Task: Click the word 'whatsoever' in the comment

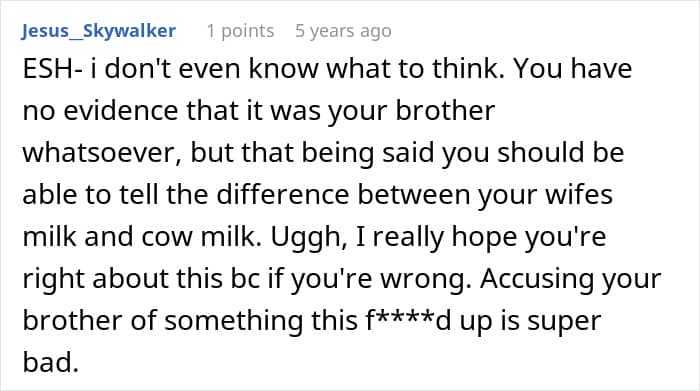Action: pos(102,153)
